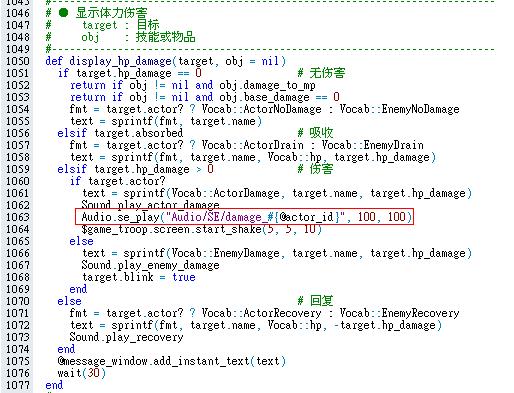
Task: Click 'elsif target.absorbed' line
Action: point(120,133)
